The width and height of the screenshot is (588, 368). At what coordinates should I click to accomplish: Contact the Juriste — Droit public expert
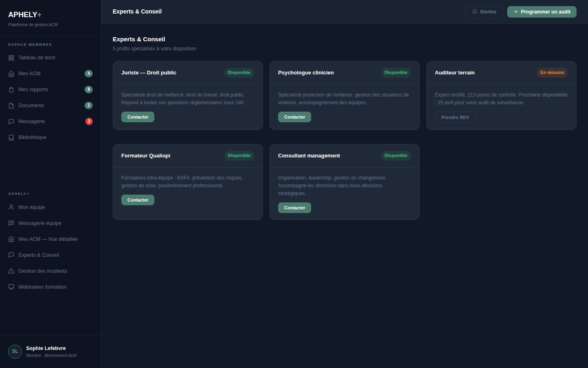(x=138, y=117)
